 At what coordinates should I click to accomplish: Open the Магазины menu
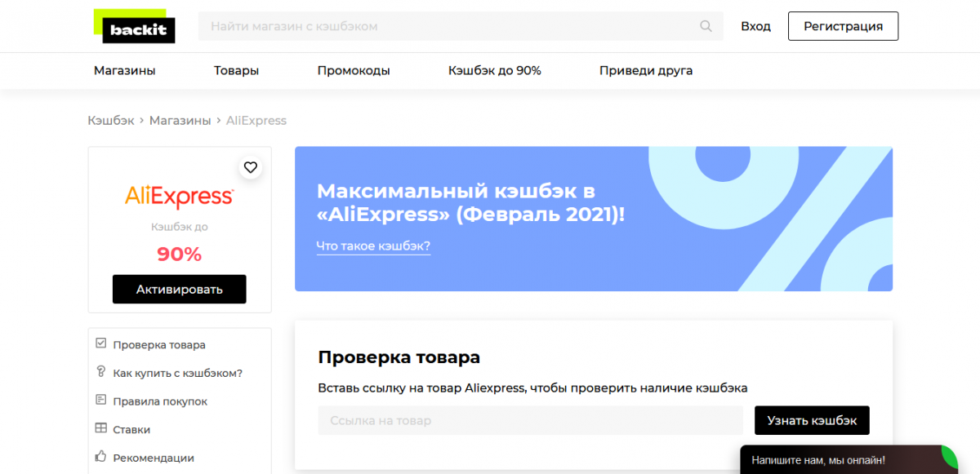click(x=124, y=71)
